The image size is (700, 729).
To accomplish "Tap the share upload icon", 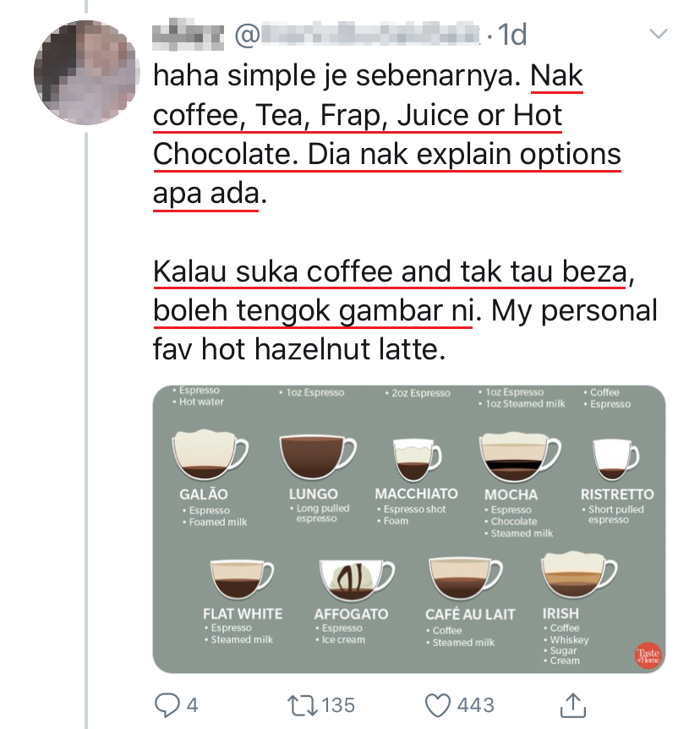I will click(574, 704).
